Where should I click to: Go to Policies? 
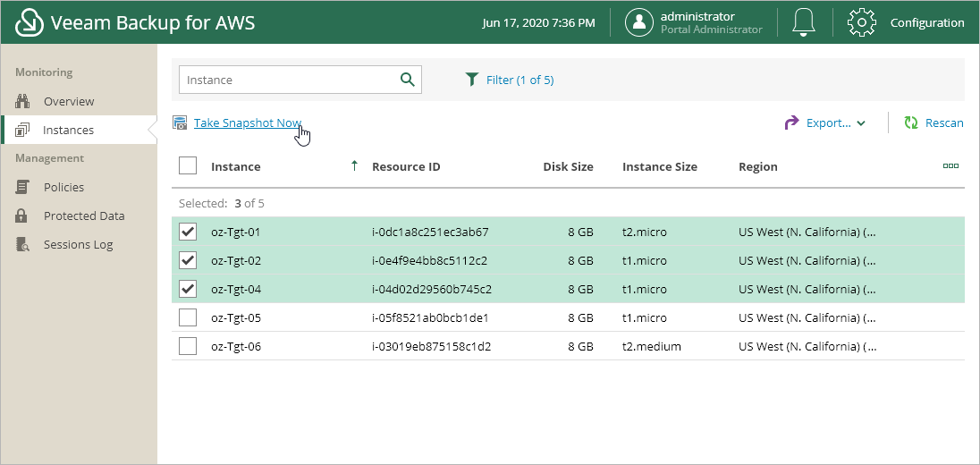63,187
